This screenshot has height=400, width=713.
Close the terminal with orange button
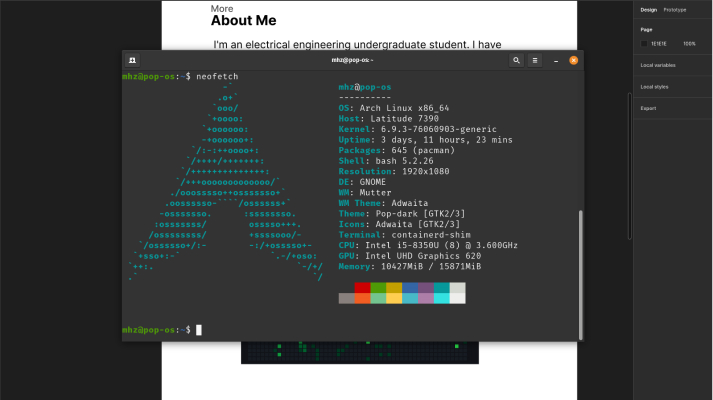(573, 60)
